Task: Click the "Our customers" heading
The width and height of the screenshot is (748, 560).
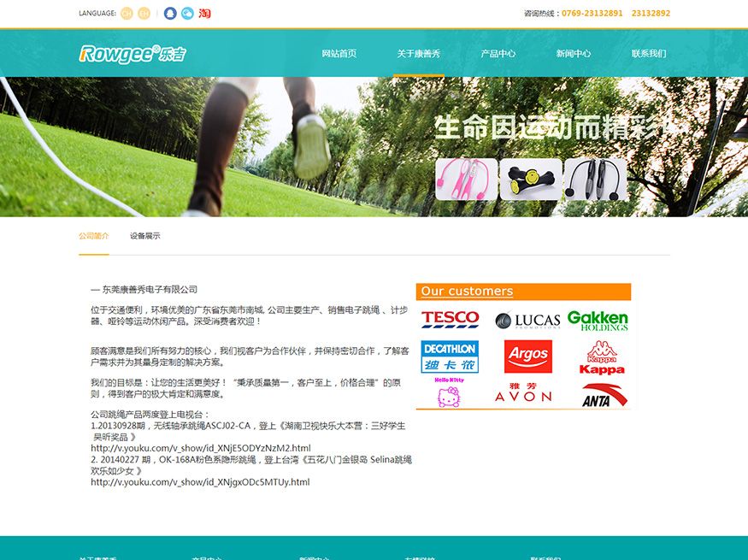Action: click(x=467, y=291)
